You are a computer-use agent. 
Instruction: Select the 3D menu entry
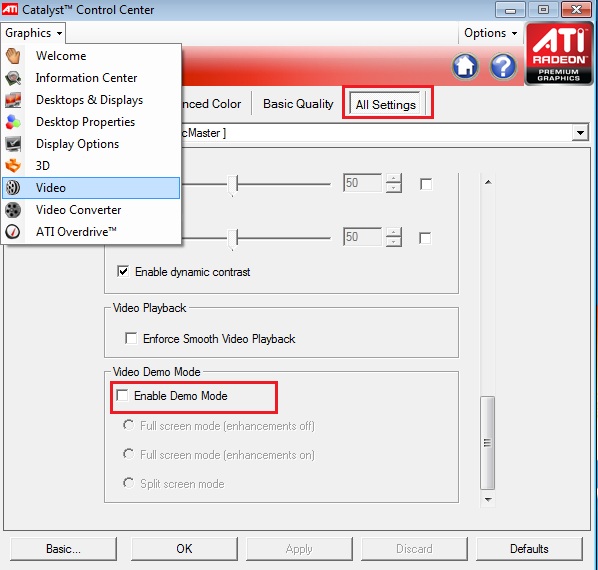pos(91,166)
